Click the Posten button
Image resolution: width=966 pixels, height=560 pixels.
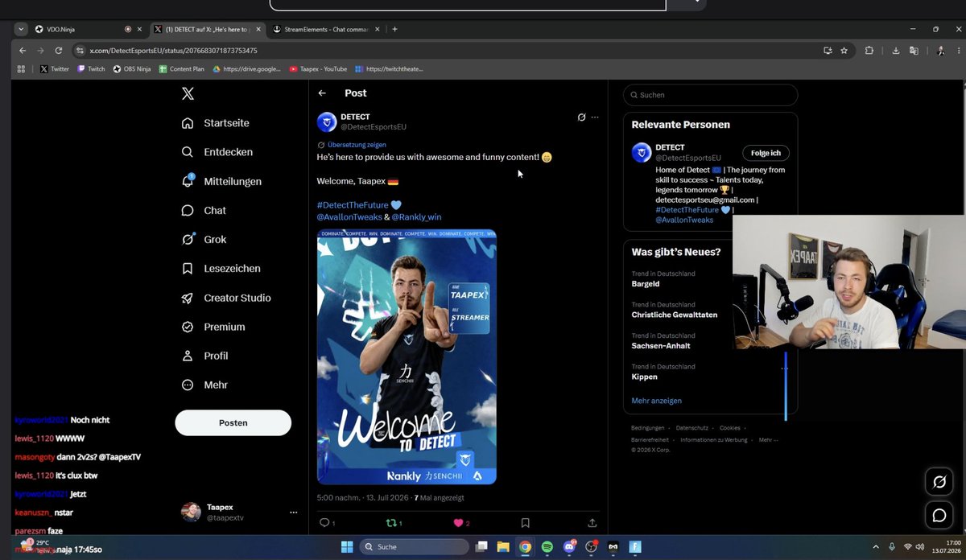(x=233, y=422)
